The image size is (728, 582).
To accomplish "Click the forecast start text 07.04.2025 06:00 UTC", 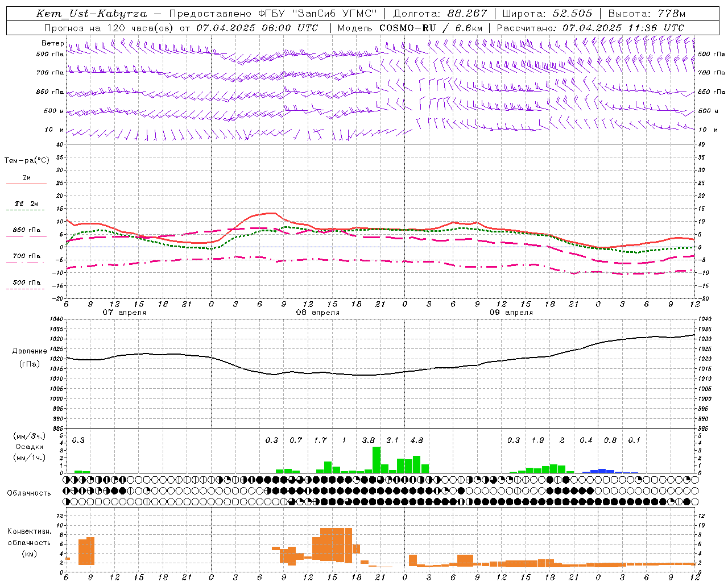I will pyautogui.click(x=257, y=28).
